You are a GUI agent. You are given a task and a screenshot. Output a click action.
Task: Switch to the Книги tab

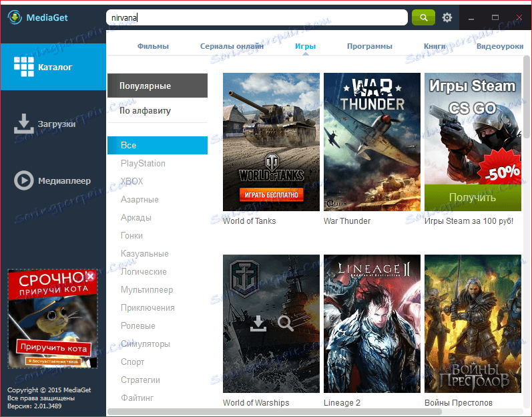coord(435,46)
